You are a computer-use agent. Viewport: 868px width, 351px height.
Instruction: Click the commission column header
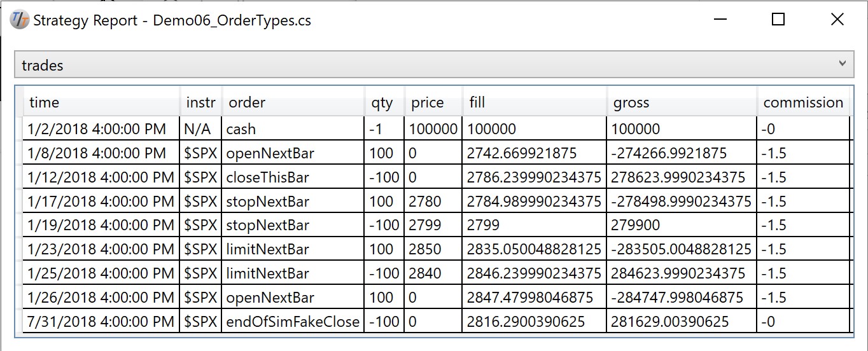coord(803,102)
